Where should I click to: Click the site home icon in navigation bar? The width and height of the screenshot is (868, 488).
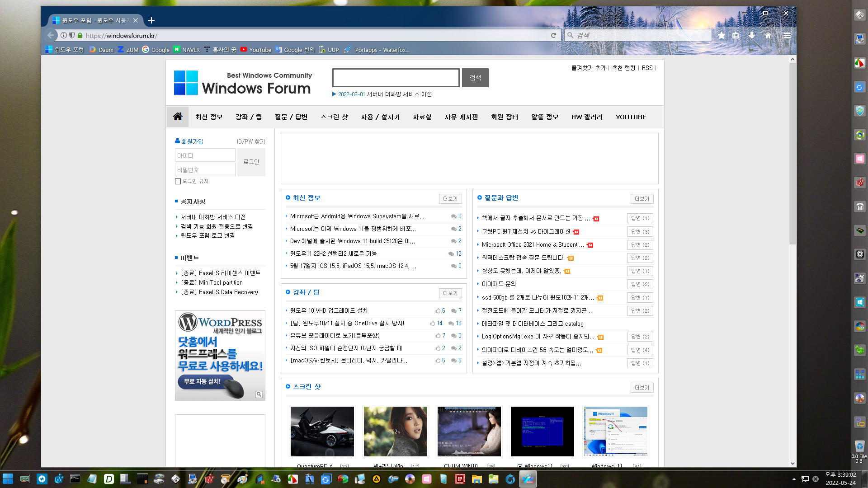click(178, 117)
